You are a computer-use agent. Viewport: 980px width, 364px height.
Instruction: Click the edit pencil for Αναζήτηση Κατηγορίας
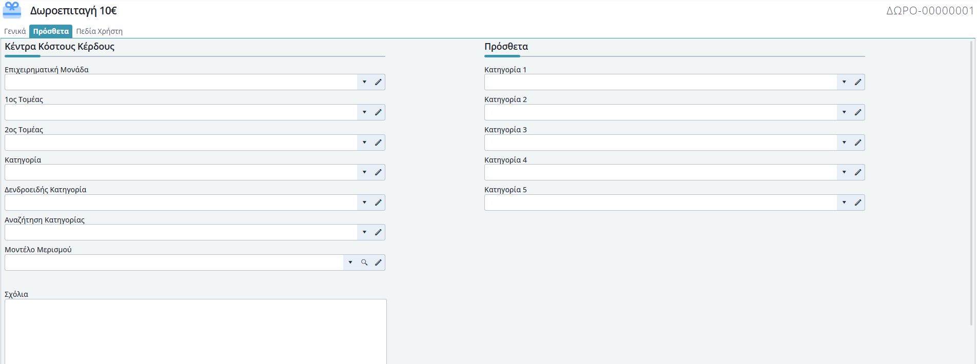click(x=378, y=232)
